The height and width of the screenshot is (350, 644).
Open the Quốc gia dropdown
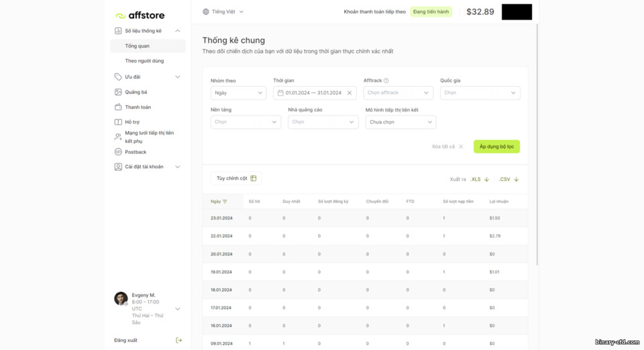tap(480, 93)
